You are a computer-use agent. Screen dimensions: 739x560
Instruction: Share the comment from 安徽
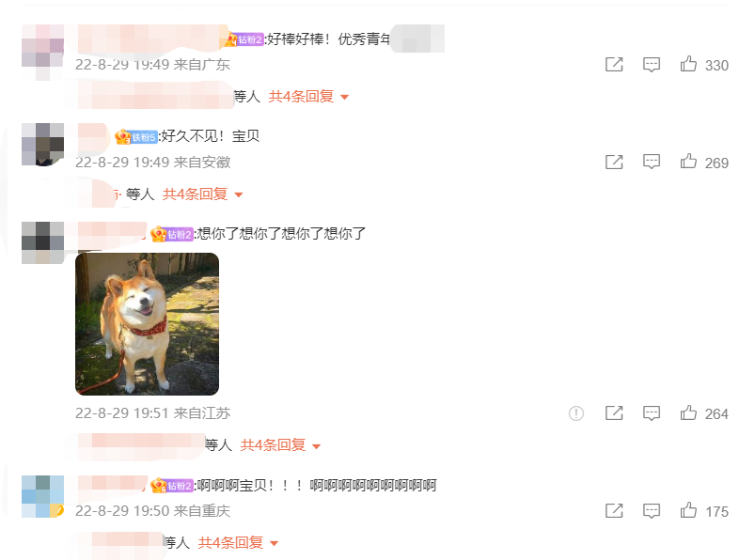(614, 162)
